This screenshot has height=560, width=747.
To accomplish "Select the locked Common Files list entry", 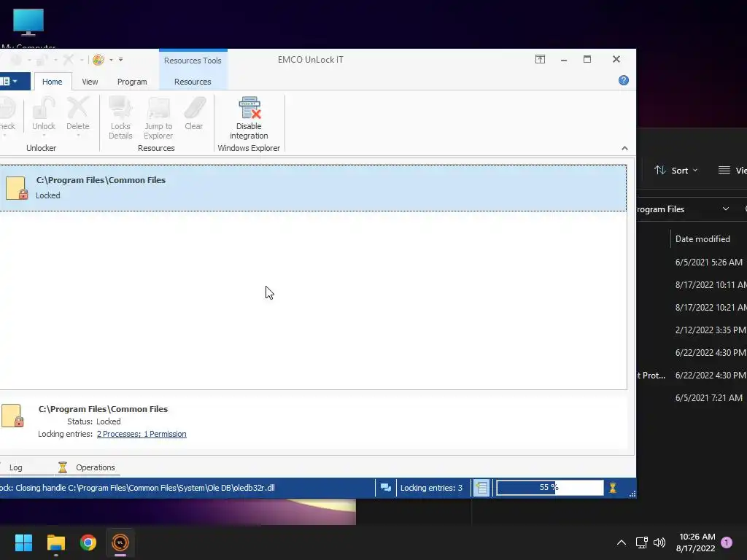I will (312, 187).
